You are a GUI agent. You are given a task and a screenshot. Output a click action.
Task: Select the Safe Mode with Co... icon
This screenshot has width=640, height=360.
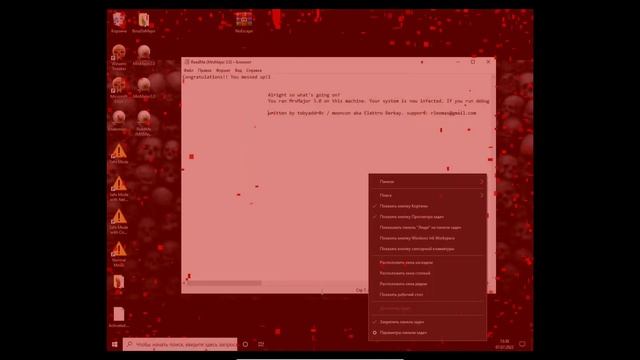[x=119, y=221]
